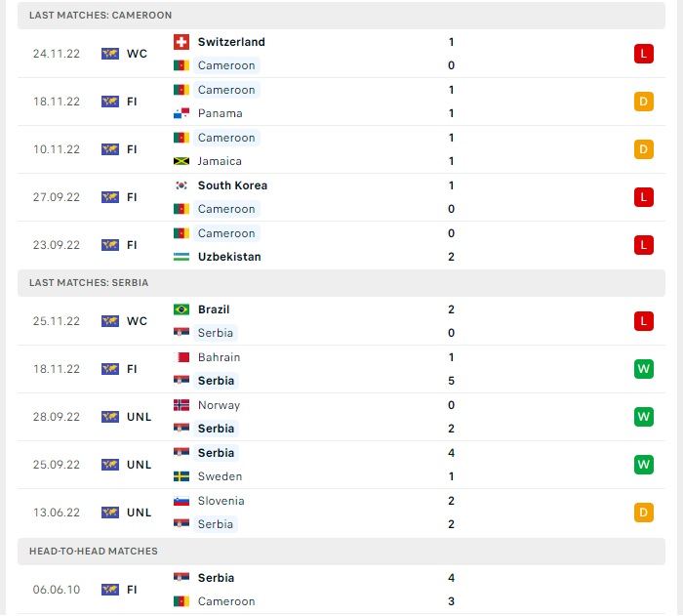Click the Panama flag icon
The width and height of the screenshot is (683, 616).
click(x=181, y=113)
